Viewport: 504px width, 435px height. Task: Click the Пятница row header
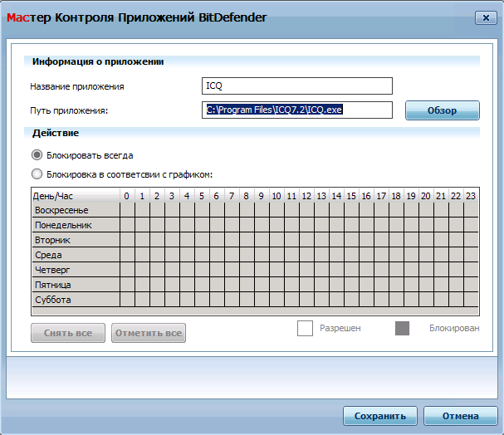pos(76,285)
